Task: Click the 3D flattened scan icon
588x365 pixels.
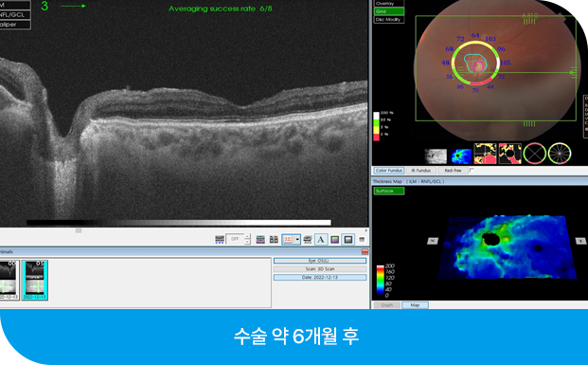Action: 308,239
